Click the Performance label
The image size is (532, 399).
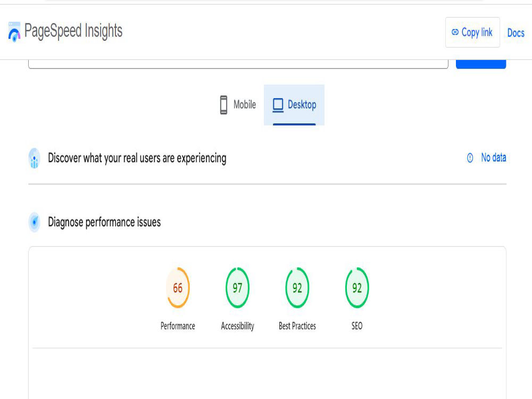(178, 326)
